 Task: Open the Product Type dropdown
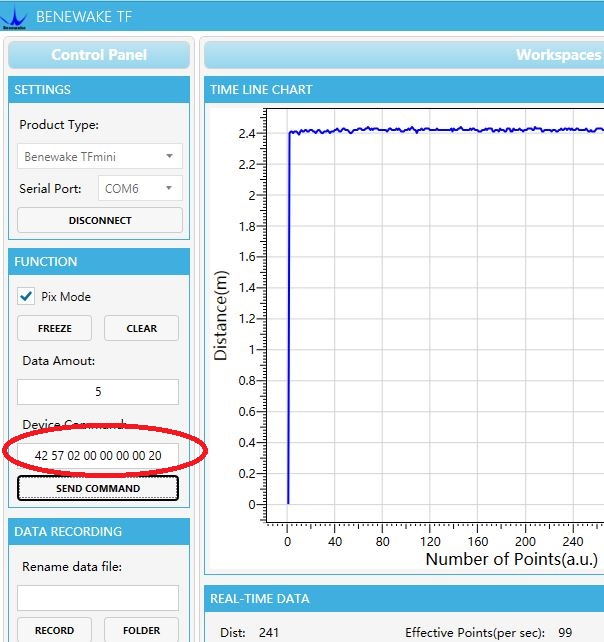point(100,156)
